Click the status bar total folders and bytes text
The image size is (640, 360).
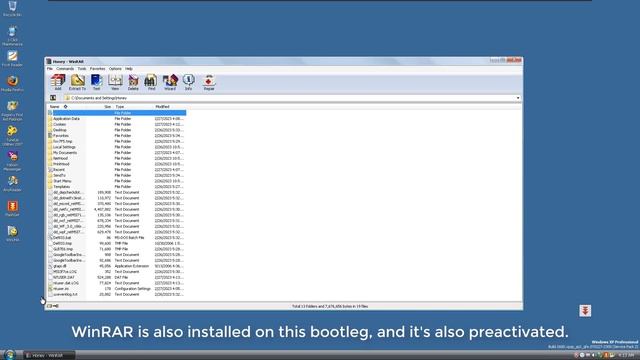click(330, 306)
